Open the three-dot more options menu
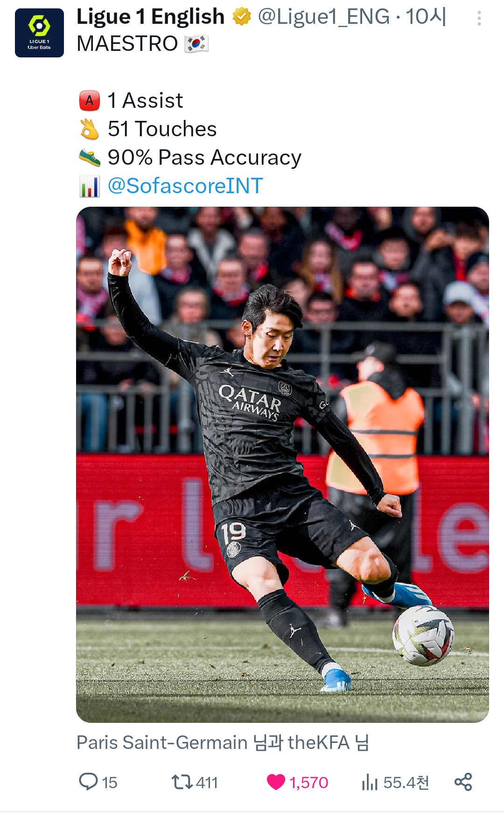Viewport: 504px width, 818px height. pyautogui.click(x=479, y=18)
